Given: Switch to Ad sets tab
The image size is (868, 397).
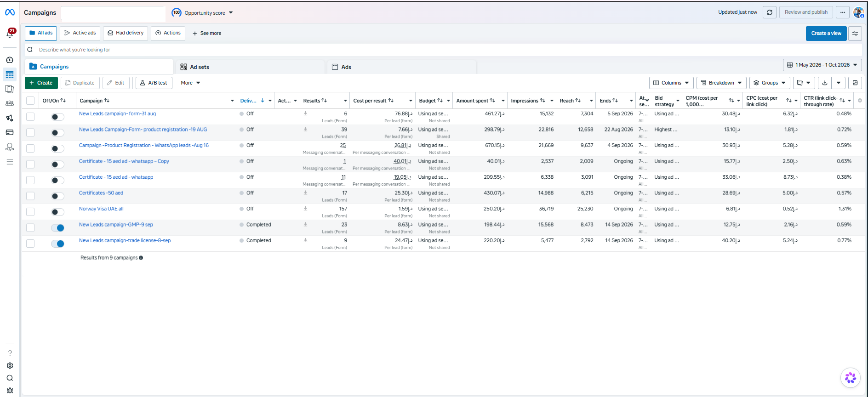Looking at the screenshot, I should 250,67.
